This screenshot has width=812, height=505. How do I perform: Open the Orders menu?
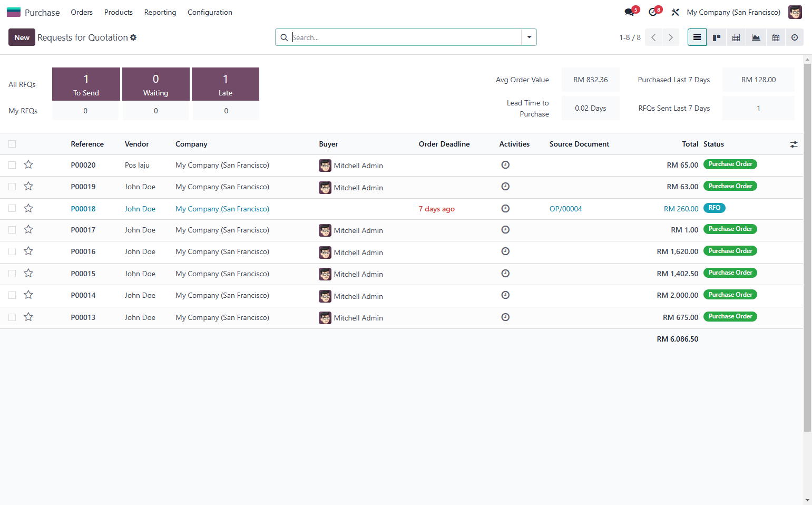(82, 12)
